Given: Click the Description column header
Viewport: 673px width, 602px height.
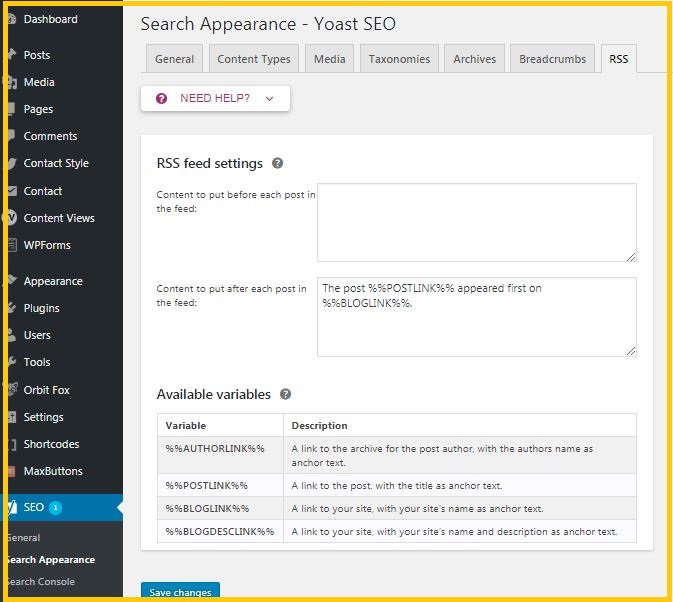Looking at the screenshot, I should tap(460, 425).
